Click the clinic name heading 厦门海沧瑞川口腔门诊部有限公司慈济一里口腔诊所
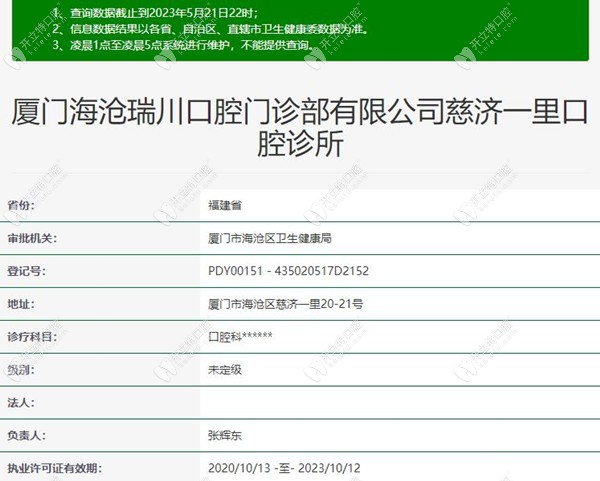The width and height of the screenshot is (600, 481). tap(300, 128)
